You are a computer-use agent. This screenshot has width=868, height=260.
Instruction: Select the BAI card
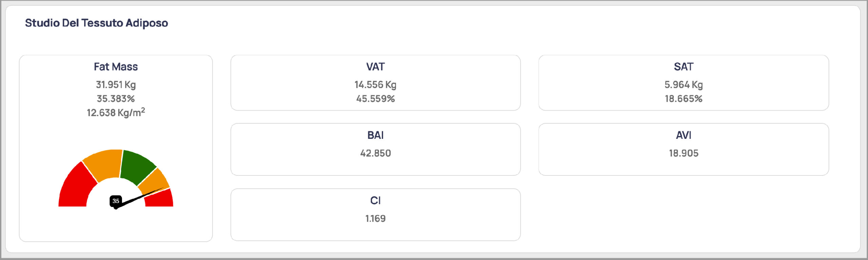click(375, 149)
